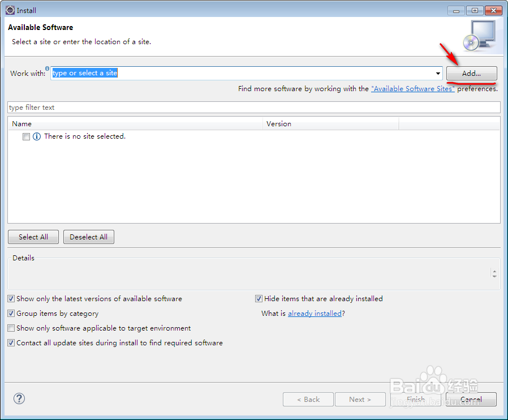
Task: Click the Select All button
Action: pos(33,237)
